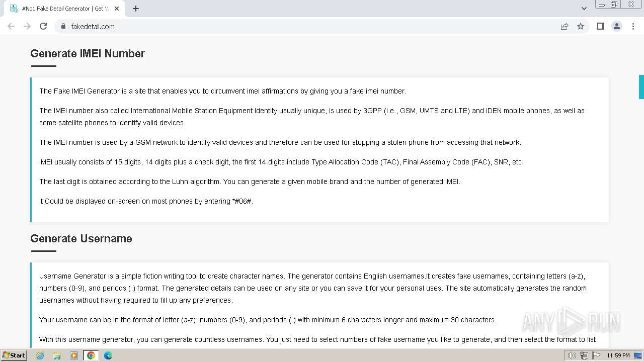Show the clock at 11:59 PM
644x362 pixels.
pyautogui.click(x=618, y=355)
